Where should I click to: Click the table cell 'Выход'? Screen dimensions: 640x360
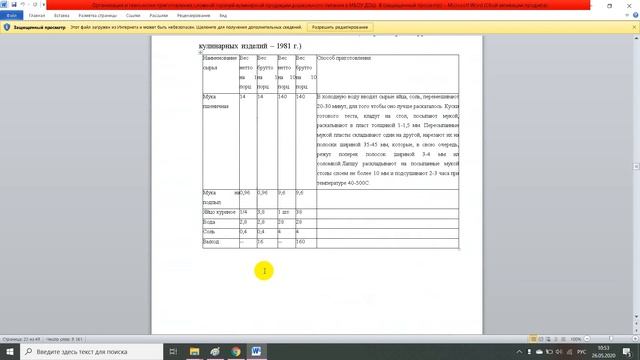pyautogui.click(x=221, y=242)
